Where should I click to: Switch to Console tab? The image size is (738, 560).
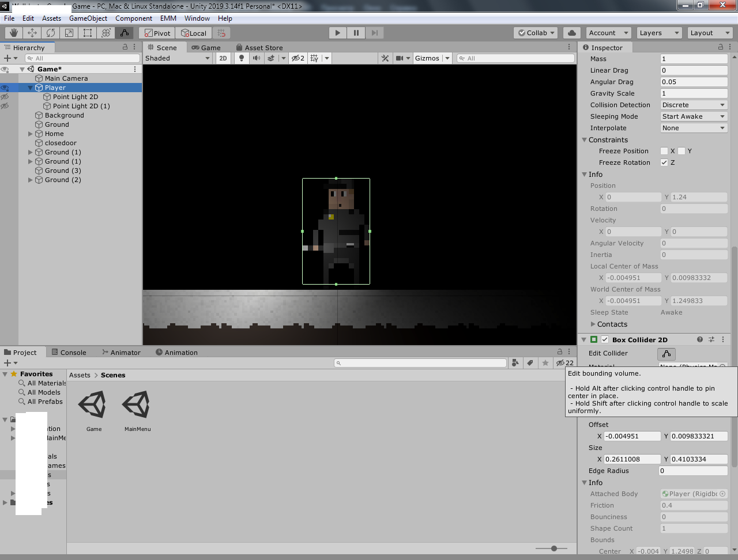[x=69, y=353]
